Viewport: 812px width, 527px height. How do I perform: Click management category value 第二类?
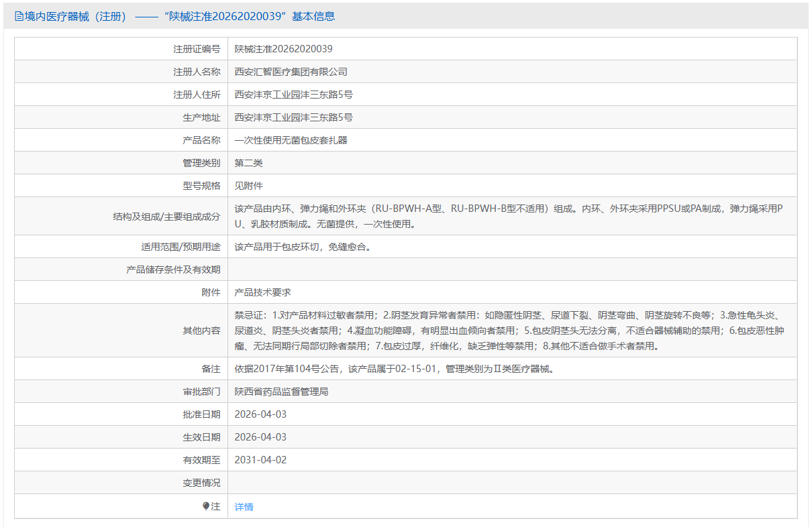[248, 163]
